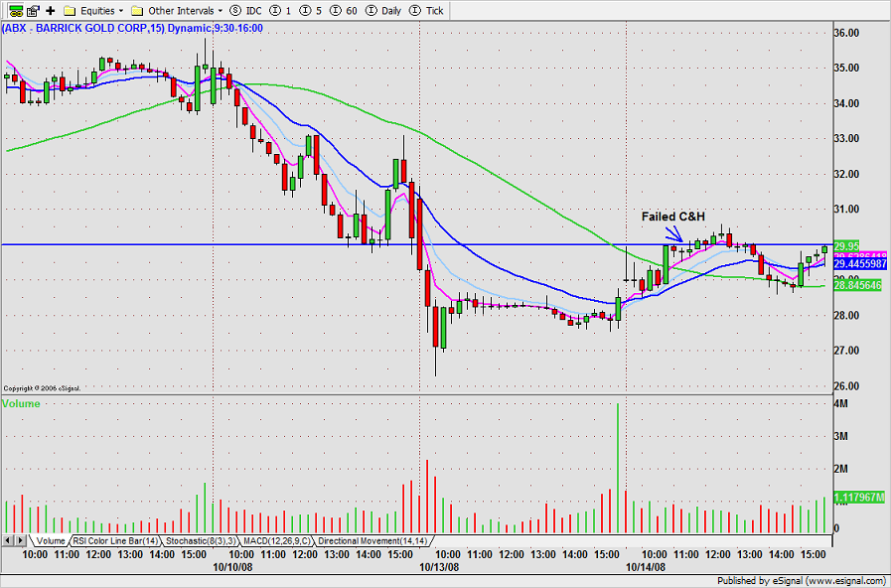The image size is (891, 588).
Task: Open the Volume study tab
Action: pos(50,541)
